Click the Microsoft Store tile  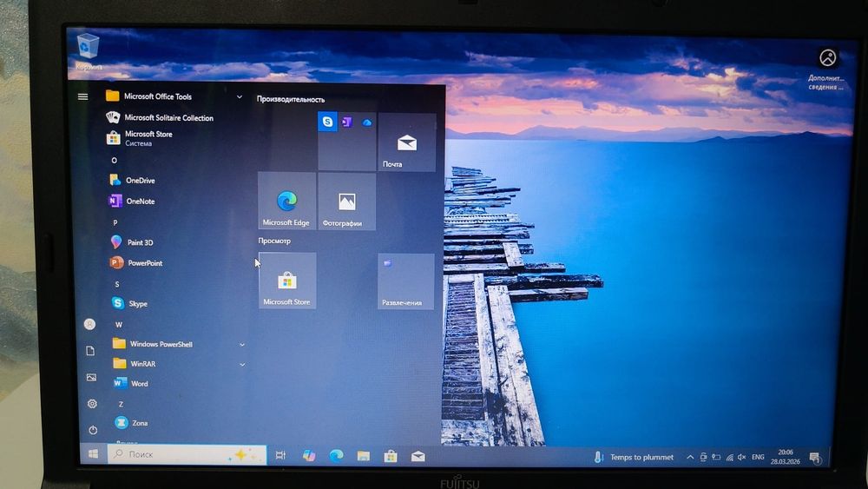pyautogui.click(x=287, y=281)
